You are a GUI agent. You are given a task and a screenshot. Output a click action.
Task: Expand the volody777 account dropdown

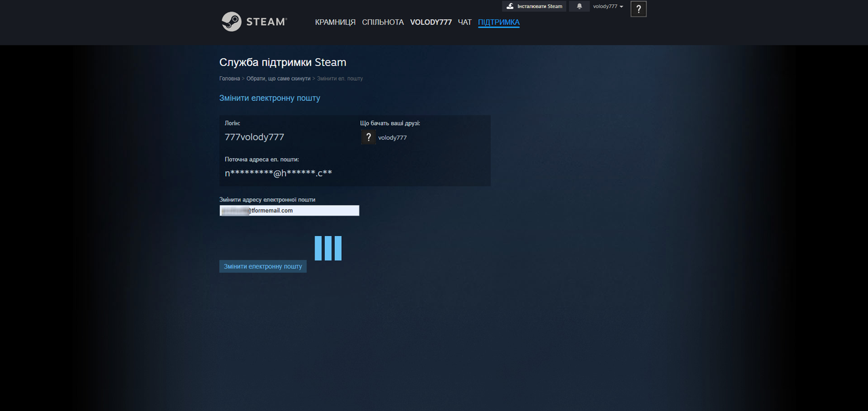(608, 6)
